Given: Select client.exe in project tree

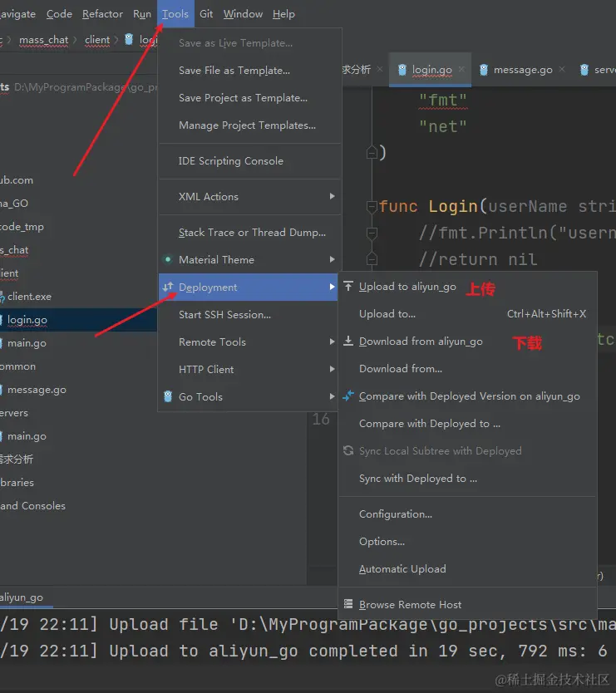Looking at the screenshot, I should (x=29, y=297).
